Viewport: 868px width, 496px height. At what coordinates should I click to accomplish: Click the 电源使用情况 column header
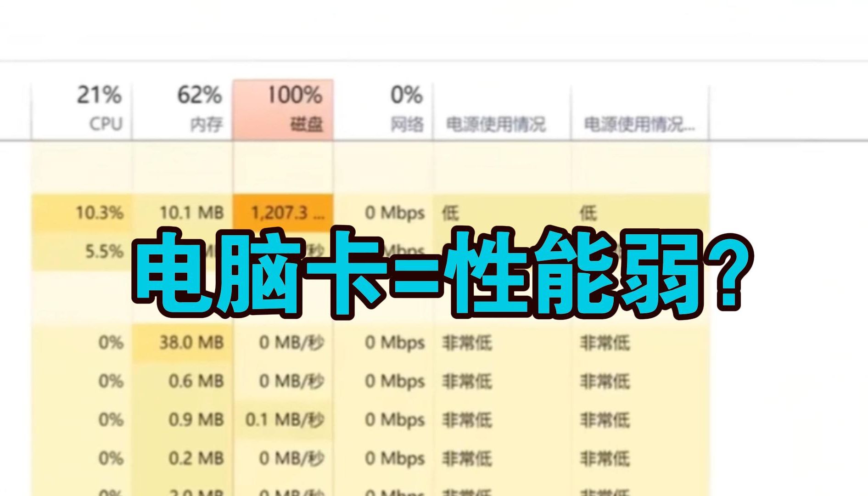click(502, 110)
